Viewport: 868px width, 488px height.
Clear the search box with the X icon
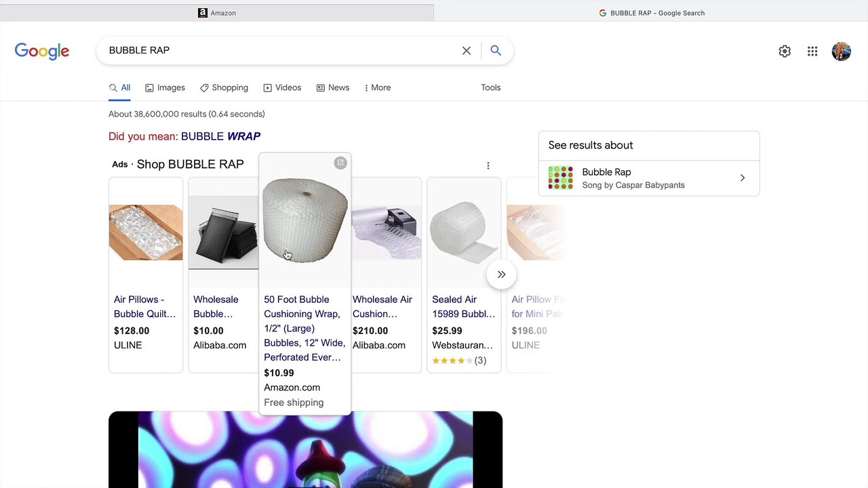point(467,51)
